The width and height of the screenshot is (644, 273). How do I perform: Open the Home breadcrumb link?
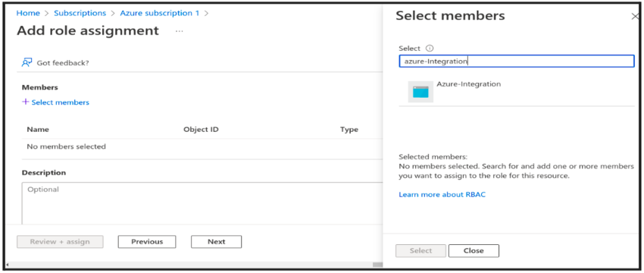(28, 13)
